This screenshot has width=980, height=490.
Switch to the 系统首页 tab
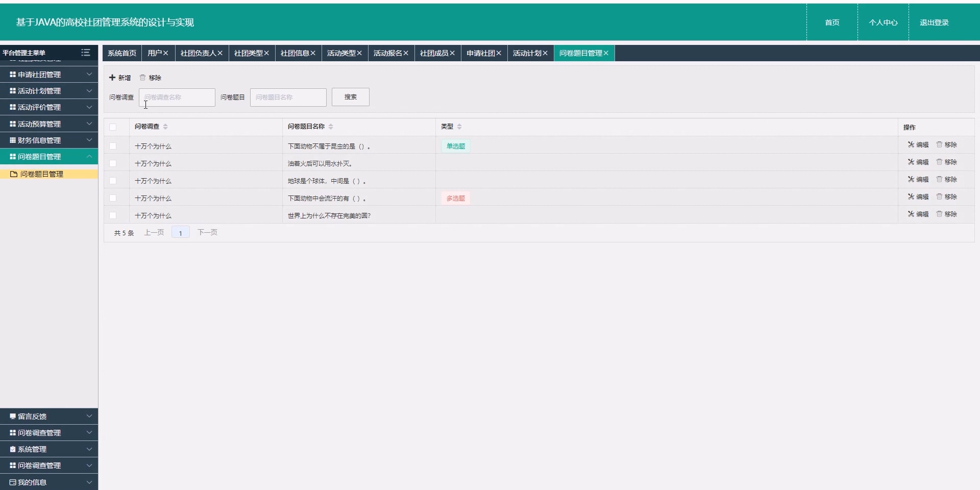point(122,53)
